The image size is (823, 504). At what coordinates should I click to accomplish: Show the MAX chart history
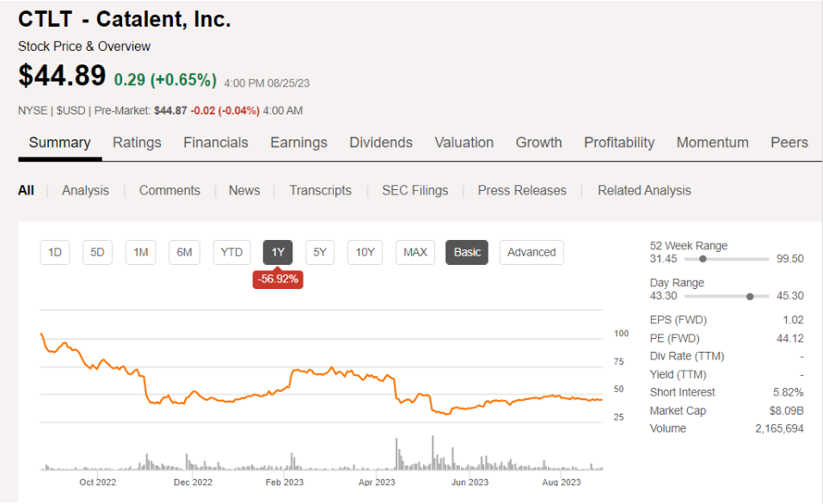[415, 252]
